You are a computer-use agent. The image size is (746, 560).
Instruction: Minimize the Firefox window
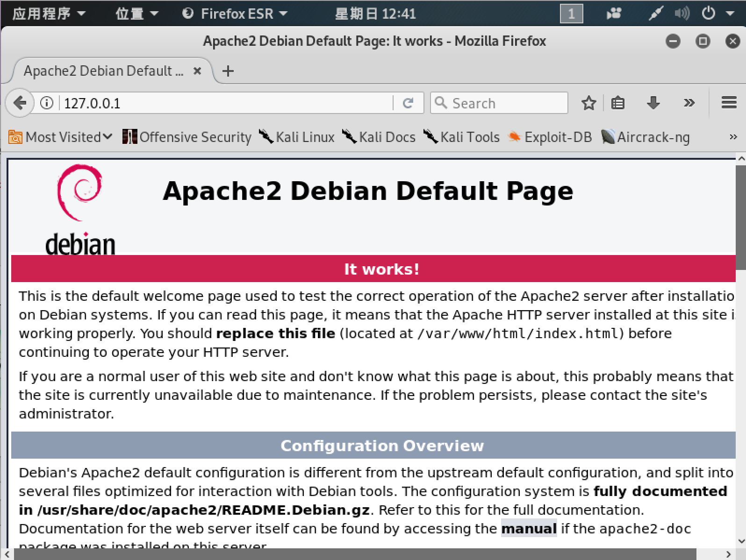[x=673, y=41]
